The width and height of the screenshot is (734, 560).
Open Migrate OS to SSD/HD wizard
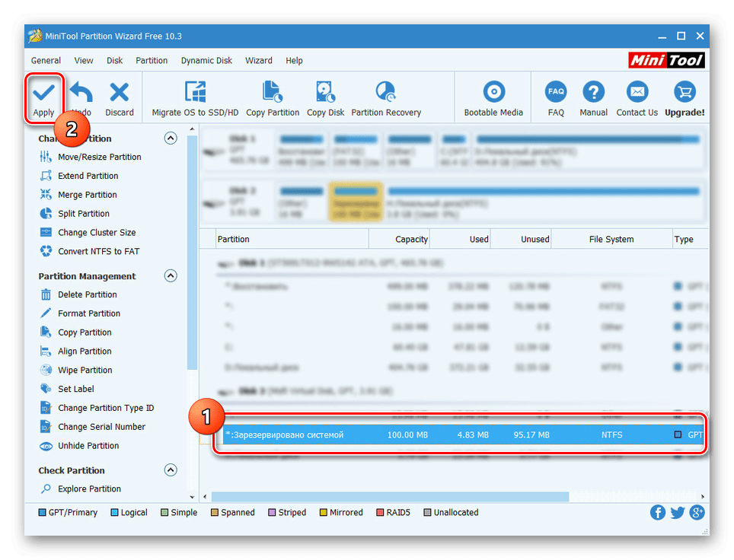click(x=195, y=93)
